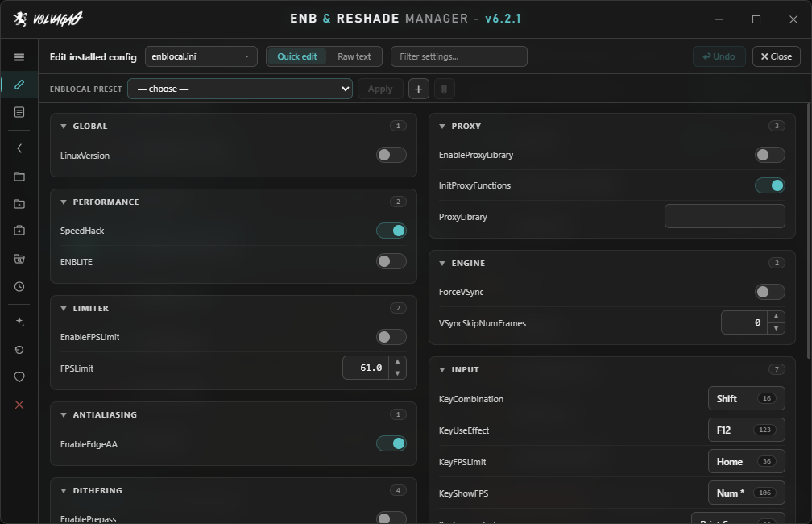Increase VSyncSkipNumFrames with up arrow
This screenshot has height=524, width=812.
[776, 316]
